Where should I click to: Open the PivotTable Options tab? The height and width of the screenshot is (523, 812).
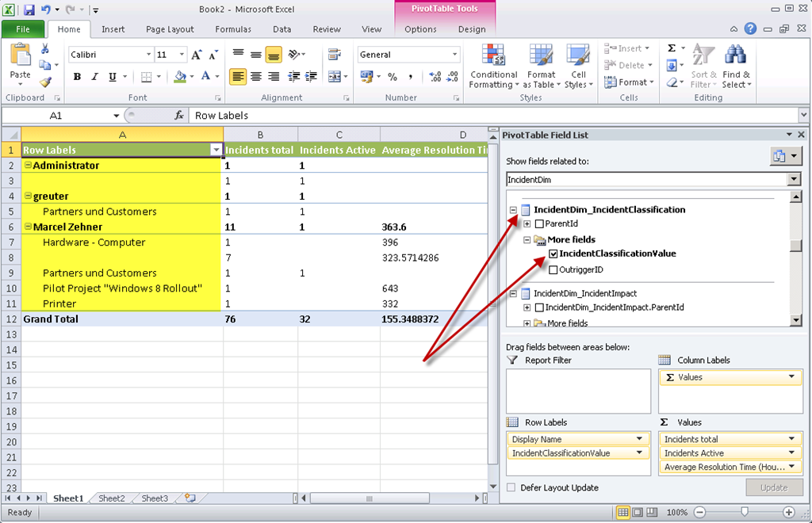420,29
